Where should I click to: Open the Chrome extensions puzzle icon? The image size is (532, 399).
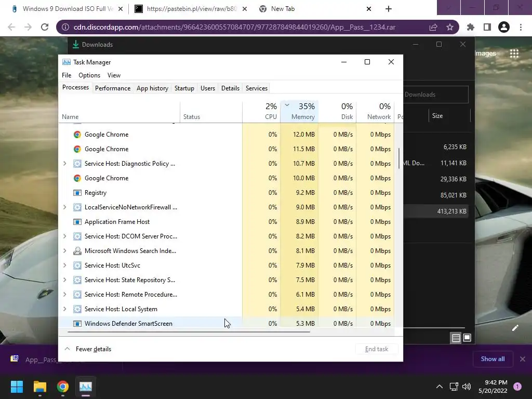point(471,27)
